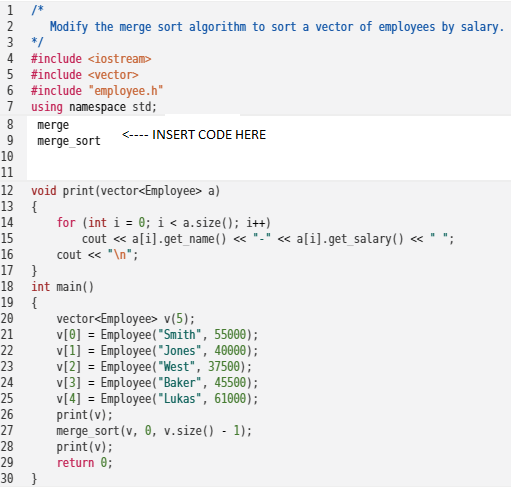Click the second 'print(v);' on line 28
511x489 pixels.
click(x=84, y=447)
